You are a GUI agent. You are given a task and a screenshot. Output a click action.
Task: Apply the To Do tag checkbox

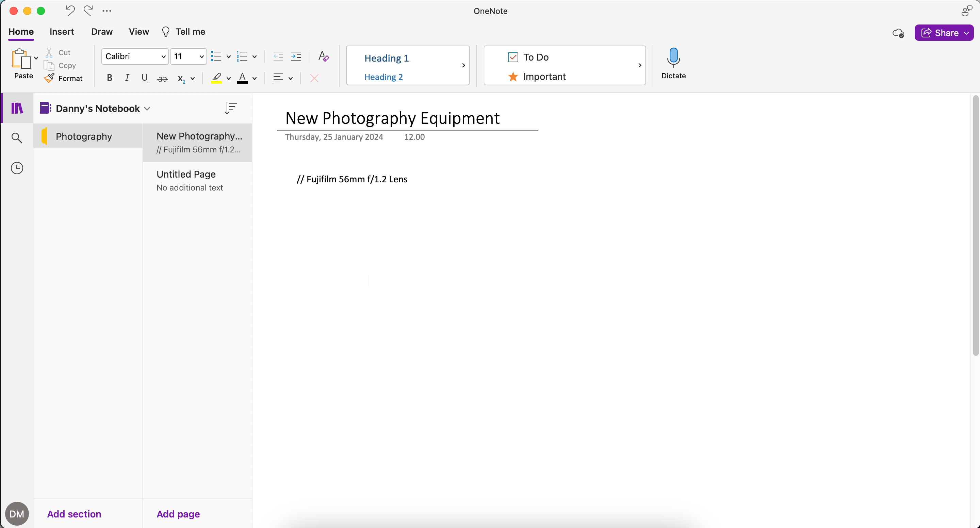[x=513, y=57]
